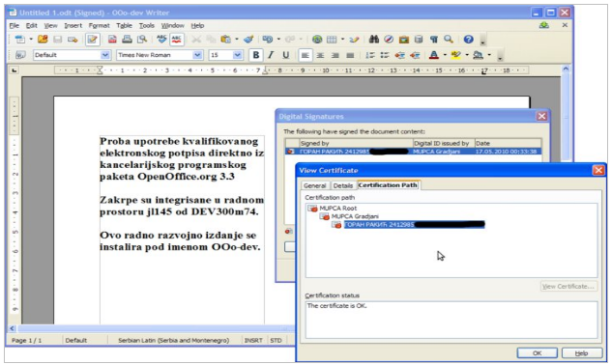
Task: Open the Gallery icon
Action: point(404,40)
